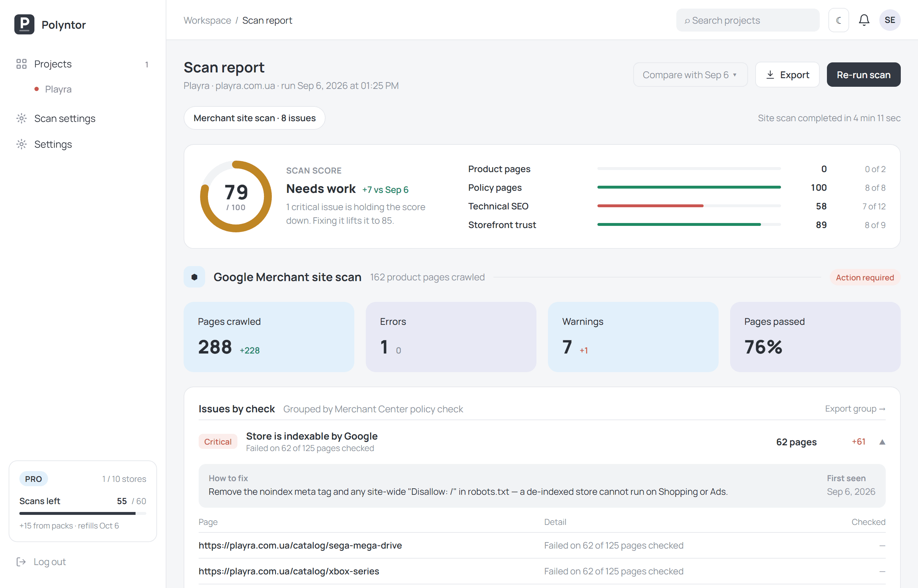Click the "Scan report" breadcrumb text
Viewport: 918px width, 588px height.
point(267,20)
